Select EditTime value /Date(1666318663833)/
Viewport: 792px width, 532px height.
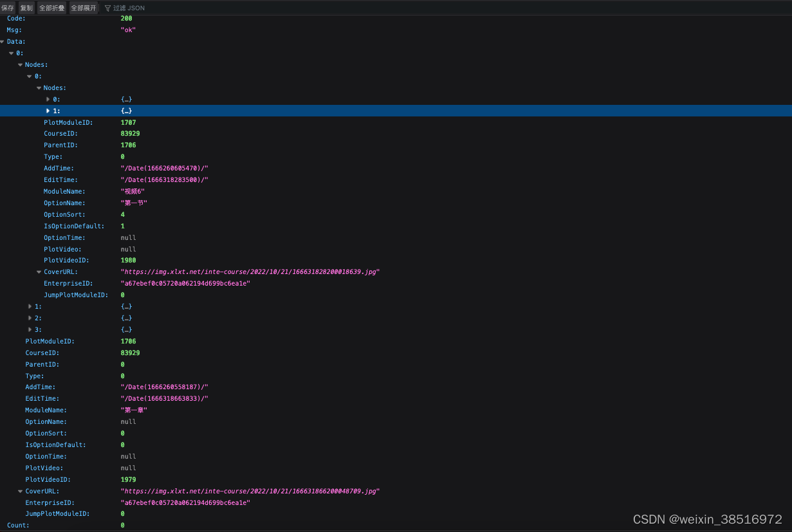tap(164, 399)
